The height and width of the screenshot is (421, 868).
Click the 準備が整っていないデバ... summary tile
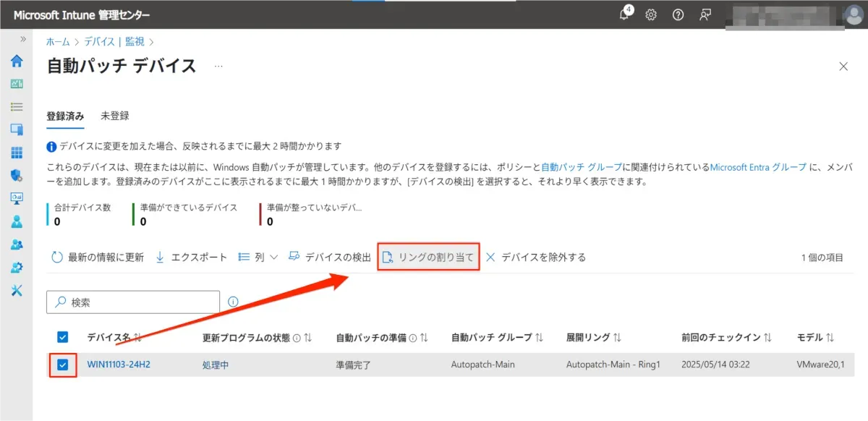(x=311, y=214)
